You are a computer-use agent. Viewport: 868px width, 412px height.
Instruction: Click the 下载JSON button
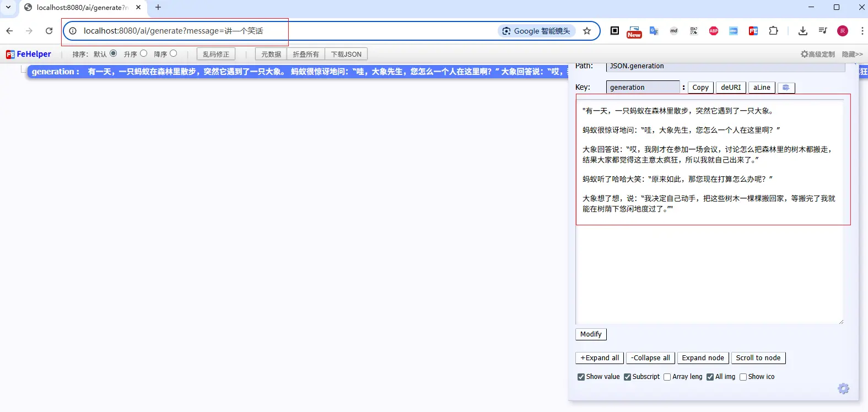click(346, 54)
